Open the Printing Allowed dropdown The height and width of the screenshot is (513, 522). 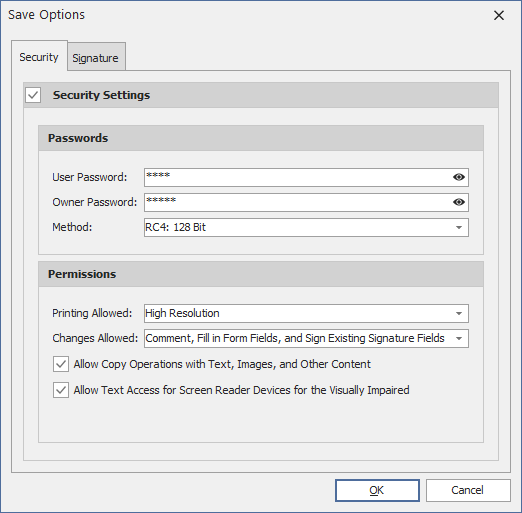[306, 313]
